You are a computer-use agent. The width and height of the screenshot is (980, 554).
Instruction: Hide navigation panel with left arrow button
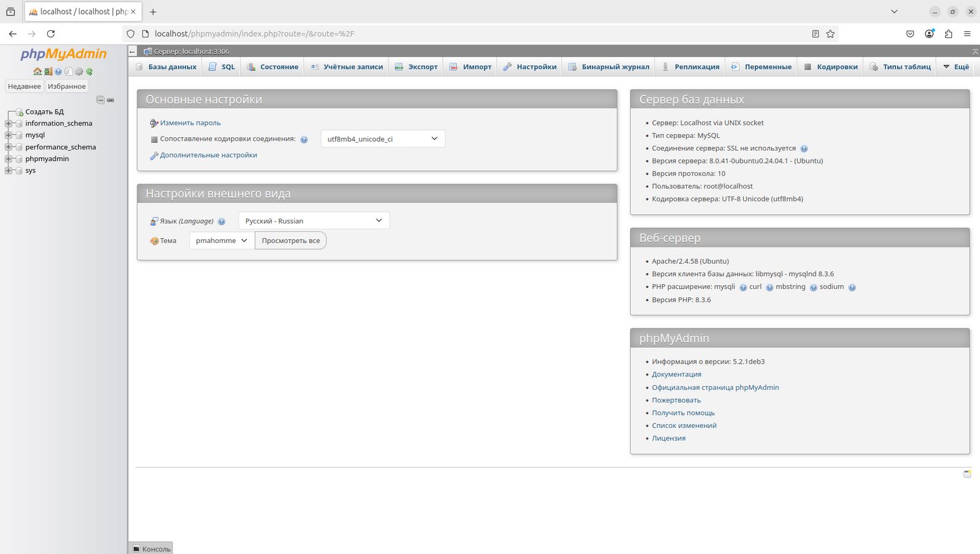132,52
